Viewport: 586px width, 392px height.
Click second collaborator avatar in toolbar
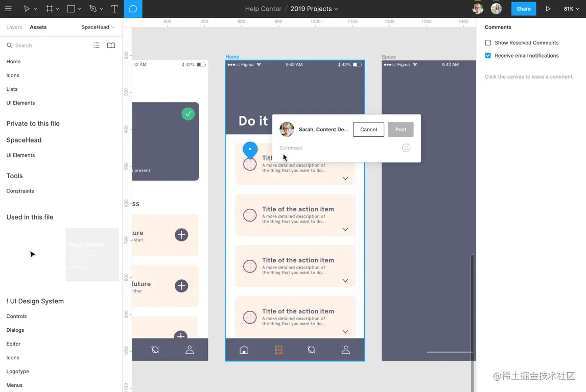(x=496, y=9)
